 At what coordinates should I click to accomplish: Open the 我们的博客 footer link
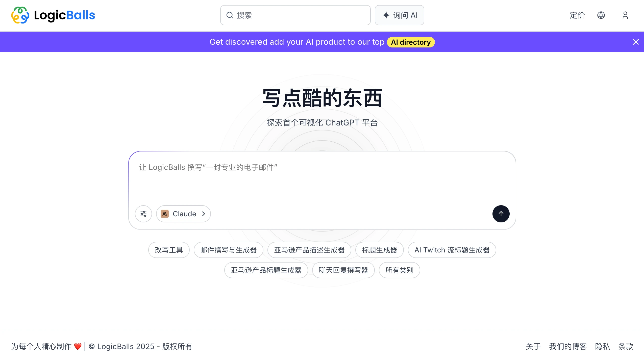568,346
